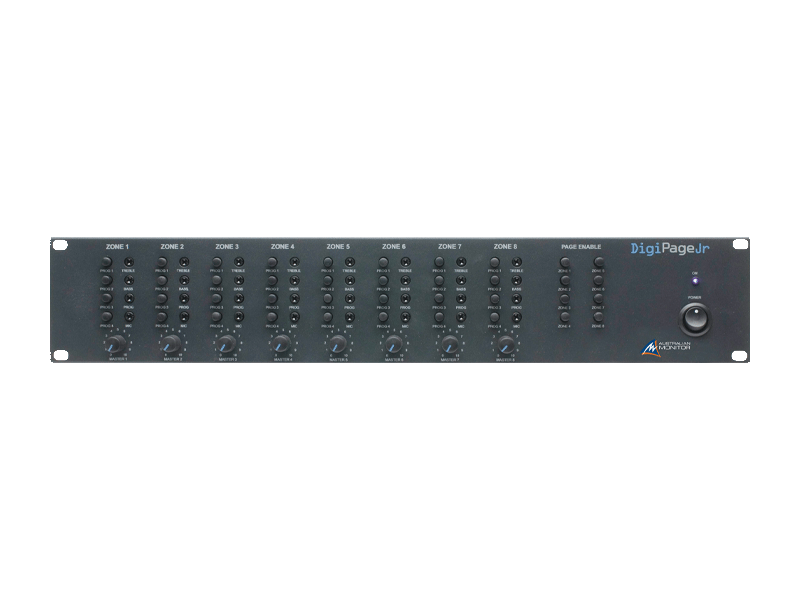Enable paging for Zone 5
800x600 pixels.
pyautogui.click(x=598, y=262)
